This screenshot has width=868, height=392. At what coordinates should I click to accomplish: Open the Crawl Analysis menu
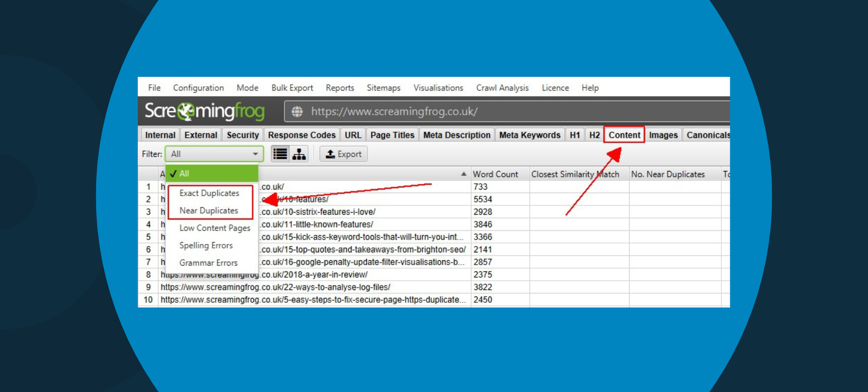[x=502, y=88]
